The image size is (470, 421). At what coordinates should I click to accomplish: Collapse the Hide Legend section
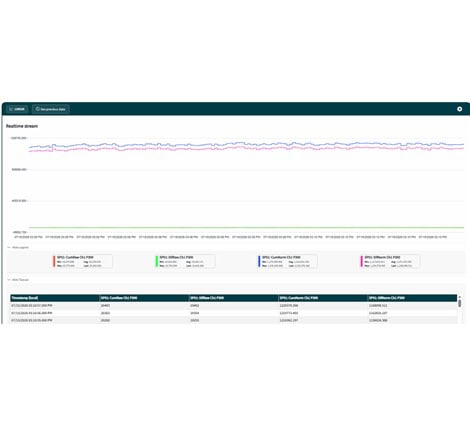[18, 247]
